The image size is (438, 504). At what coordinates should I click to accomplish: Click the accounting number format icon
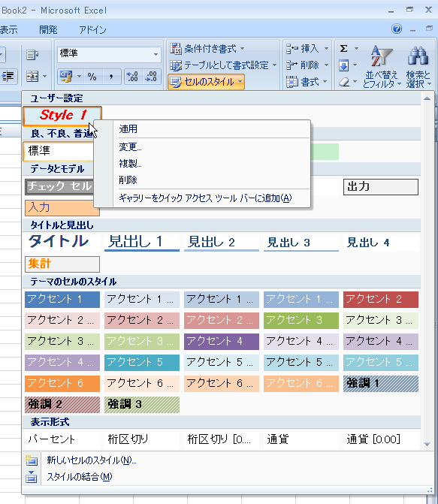click(x=66, y=77)
